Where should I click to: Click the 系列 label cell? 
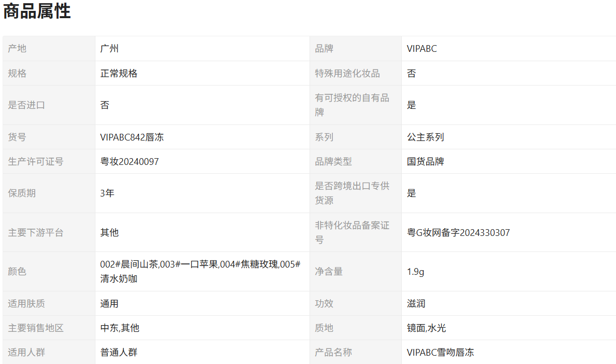[x=356, y=137]
